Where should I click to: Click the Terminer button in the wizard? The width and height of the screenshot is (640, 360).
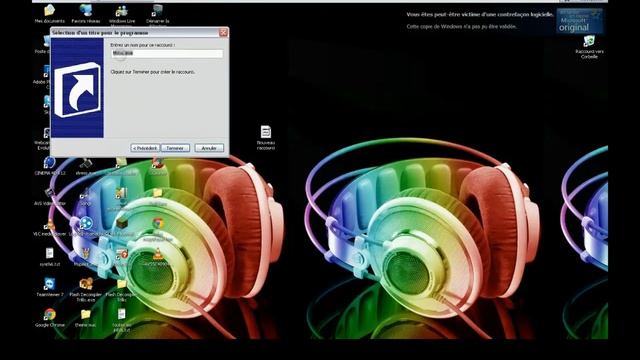pos(176,148)
